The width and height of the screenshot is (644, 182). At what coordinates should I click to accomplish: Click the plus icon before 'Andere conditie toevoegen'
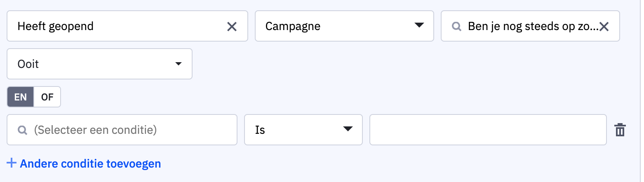point(12,163)
